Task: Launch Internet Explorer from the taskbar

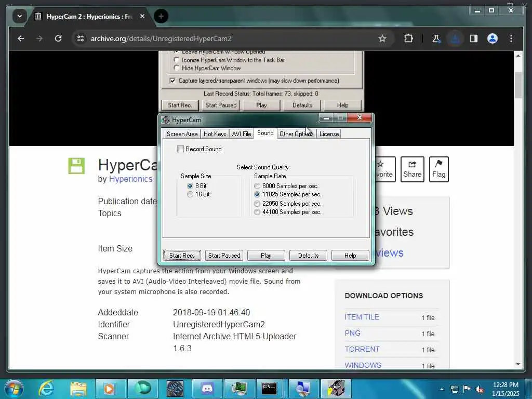Action: (x=46, y=389)
